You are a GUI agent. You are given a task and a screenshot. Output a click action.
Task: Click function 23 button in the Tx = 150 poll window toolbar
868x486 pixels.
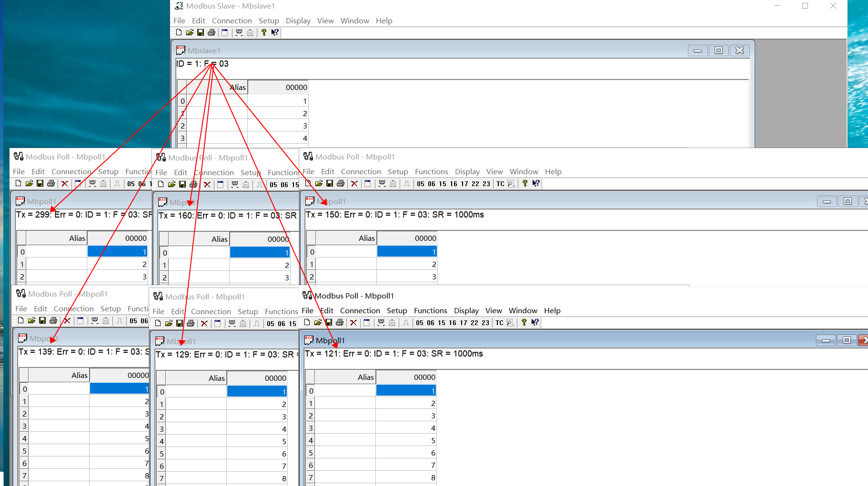click(x=486, y=184)
